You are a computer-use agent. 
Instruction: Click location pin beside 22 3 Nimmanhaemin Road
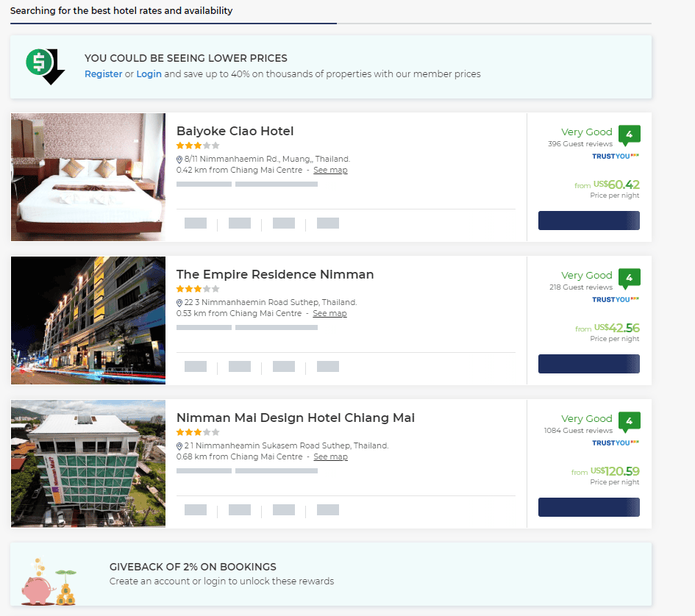(179, 303)
